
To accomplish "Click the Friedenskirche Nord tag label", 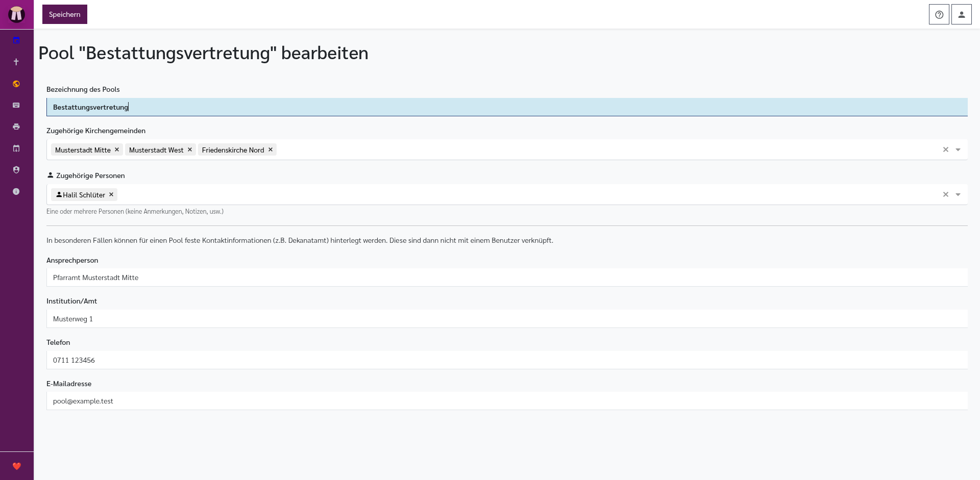I will 233,150.
